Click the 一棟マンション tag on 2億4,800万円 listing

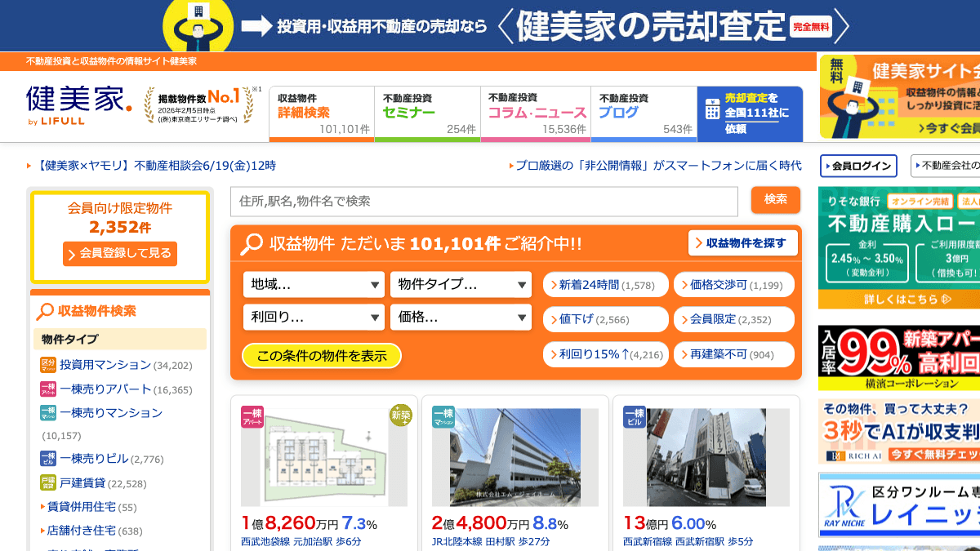coord(443,417)
